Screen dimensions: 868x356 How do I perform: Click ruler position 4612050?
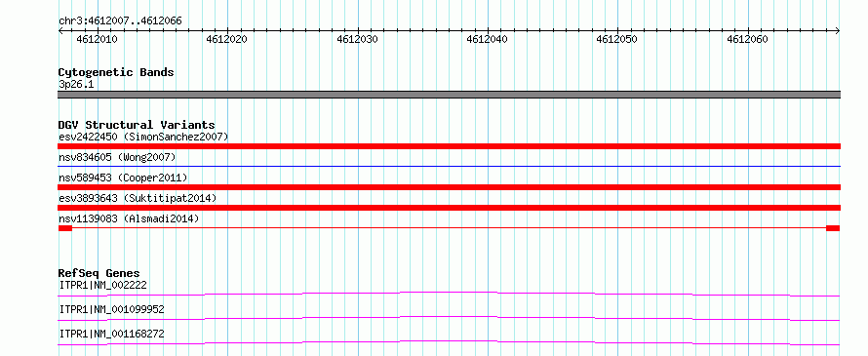pos(616,39)
